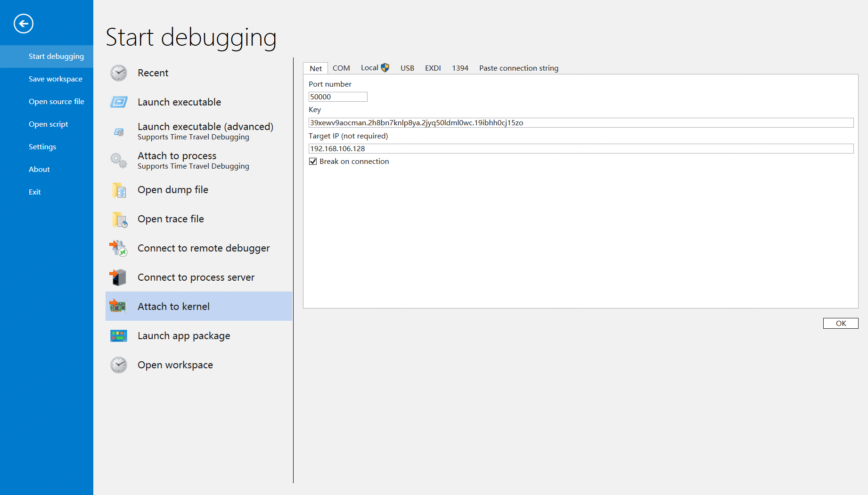Switch to the 1394 tab
Screen dimensions: 868x495
tap(460, 68)
